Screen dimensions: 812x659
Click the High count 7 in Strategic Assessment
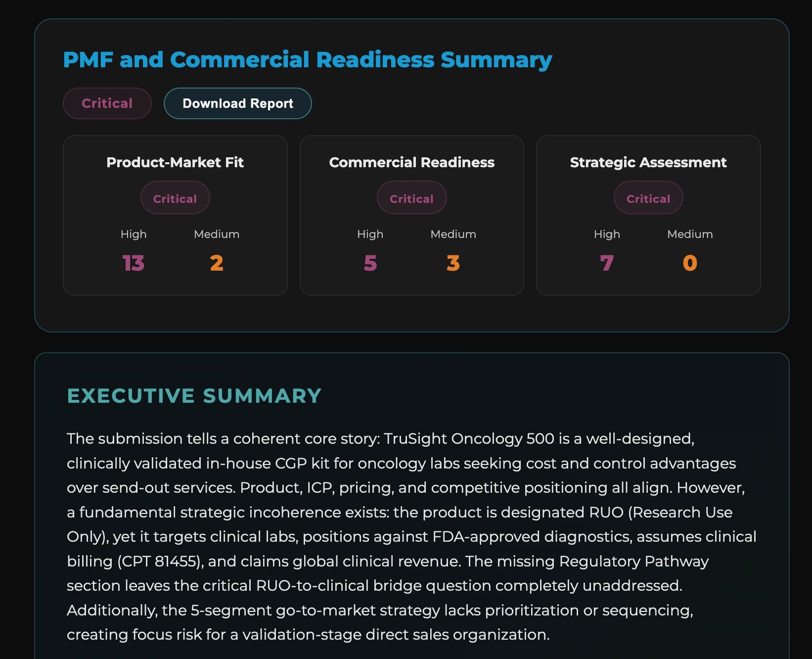point(606,263)
